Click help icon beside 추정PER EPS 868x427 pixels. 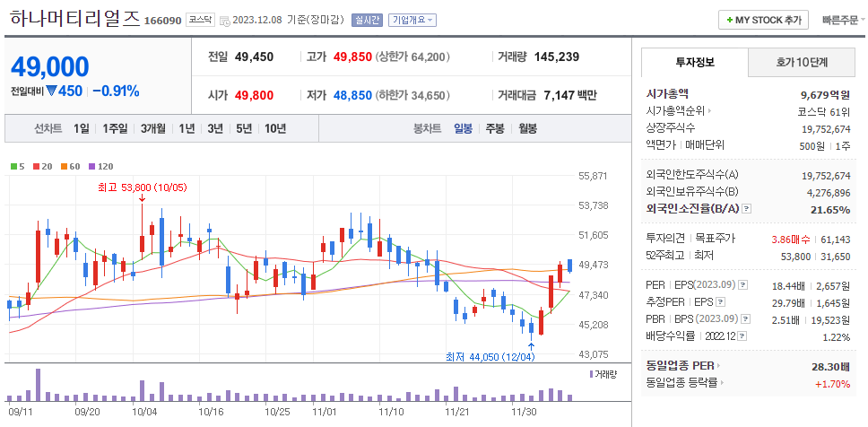[x=720, y=302]
